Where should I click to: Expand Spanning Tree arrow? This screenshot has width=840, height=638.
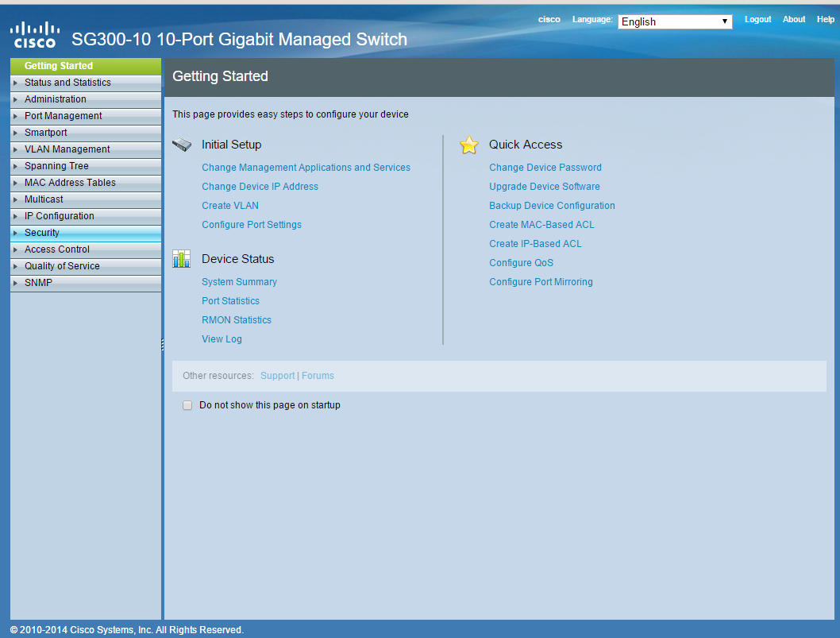click(x=16, y=166)
